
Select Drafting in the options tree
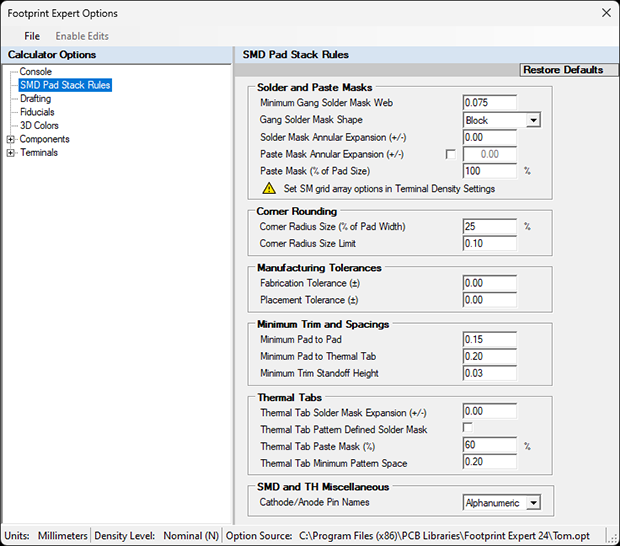(x=35, y=99)
